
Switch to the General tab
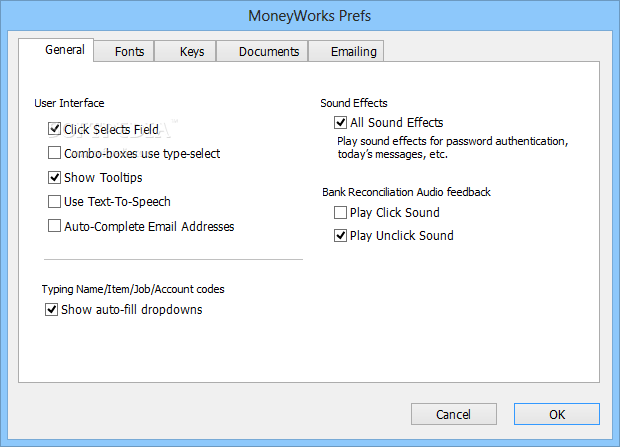point(56,50)
